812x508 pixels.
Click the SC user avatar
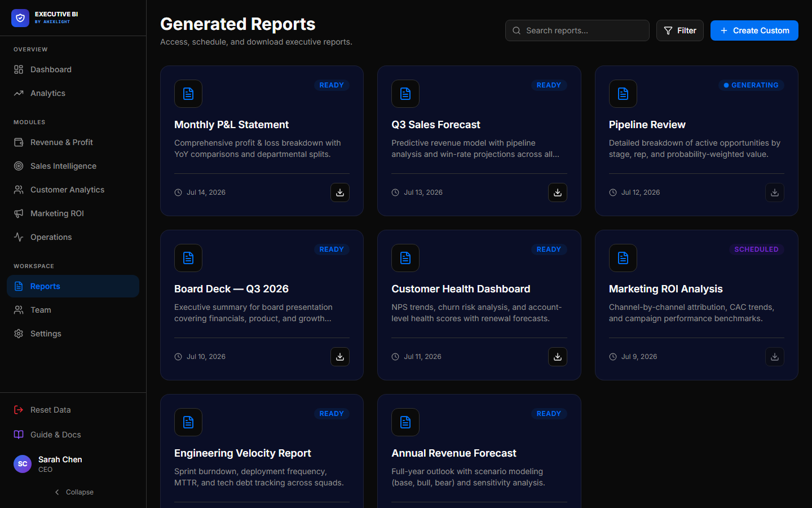coord(23,464)
